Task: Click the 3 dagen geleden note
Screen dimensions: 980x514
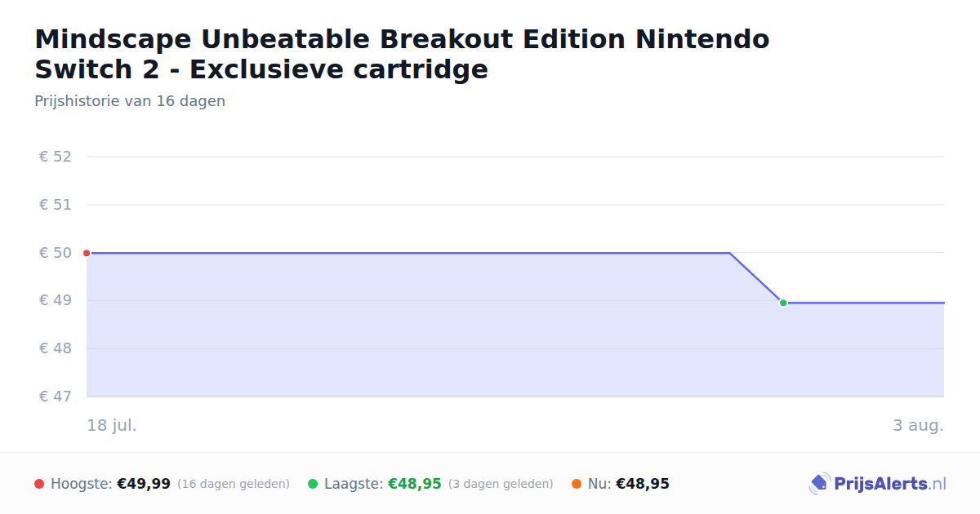Action: (x=501, y=484)
